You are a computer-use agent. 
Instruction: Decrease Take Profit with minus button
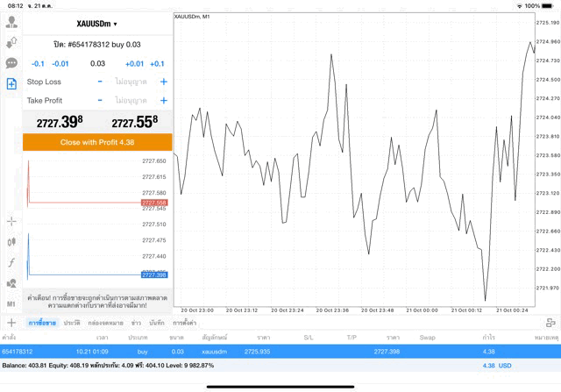[x=100, y=101]
